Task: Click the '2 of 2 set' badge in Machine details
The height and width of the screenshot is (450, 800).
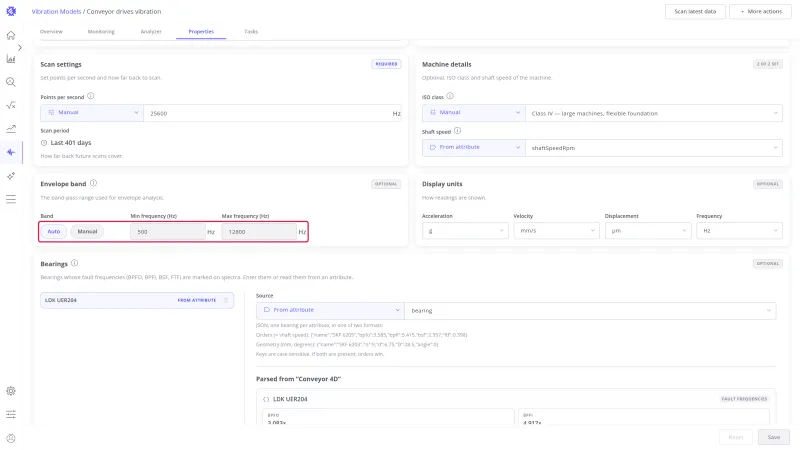Action: pos(767,64)
